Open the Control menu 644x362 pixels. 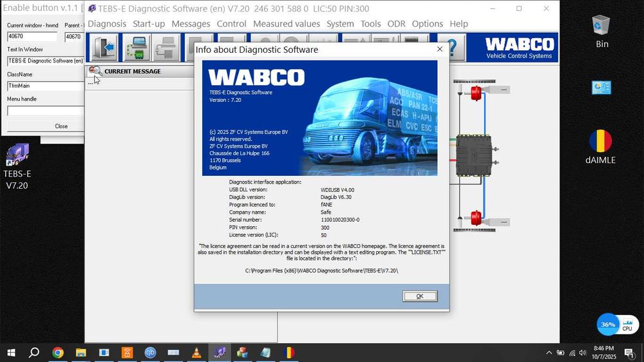(231, 24)
